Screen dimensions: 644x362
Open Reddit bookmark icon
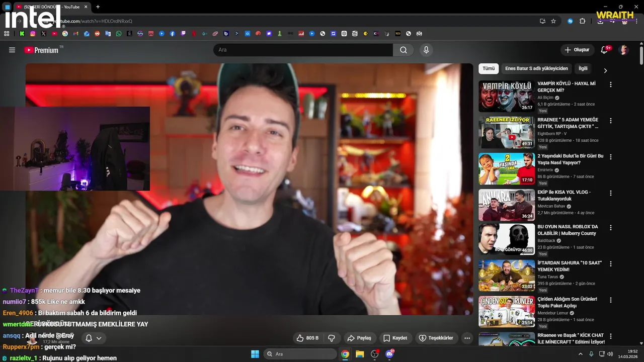click(97, 34)
